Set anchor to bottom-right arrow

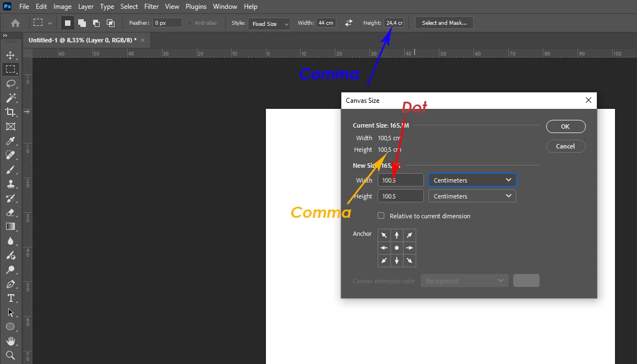[x=410, y=261]
